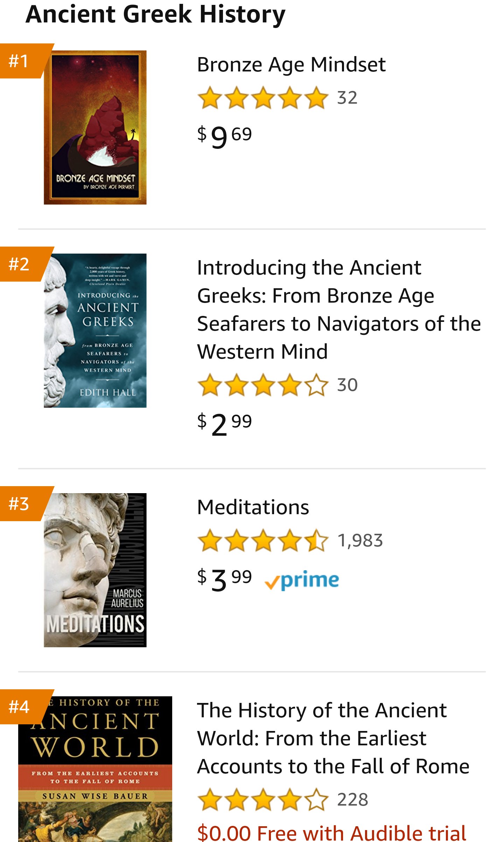
Task: Tap the #1 bestseller rank badge
Action: click(x=20, y=61)
